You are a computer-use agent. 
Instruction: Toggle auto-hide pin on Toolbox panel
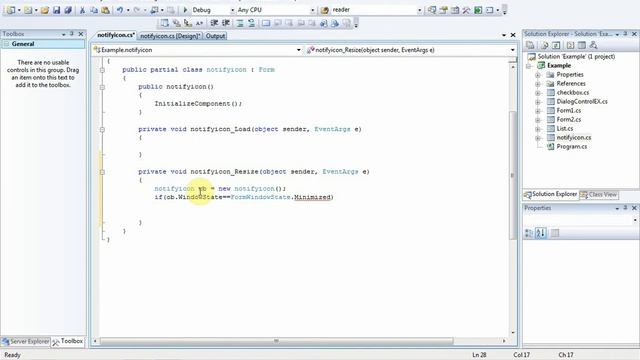click(72, 34)
